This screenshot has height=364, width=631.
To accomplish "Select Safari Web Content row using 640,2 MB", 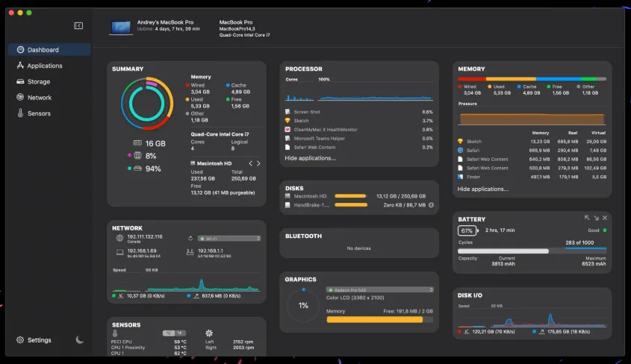I will point(532,159).
